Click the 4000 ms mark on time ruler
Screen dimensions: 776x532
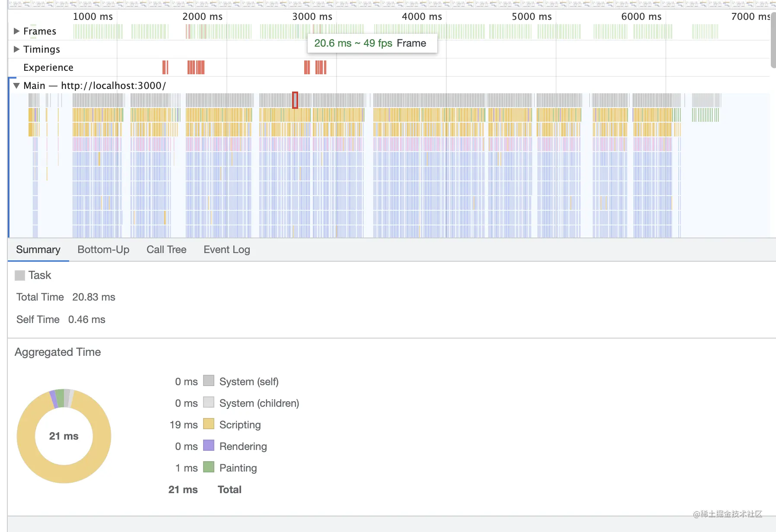[422, 16]
